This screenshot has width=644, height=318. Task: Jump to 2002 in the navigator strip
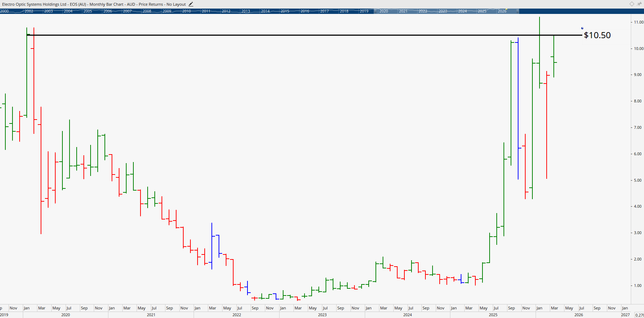(x=29, y=11)
